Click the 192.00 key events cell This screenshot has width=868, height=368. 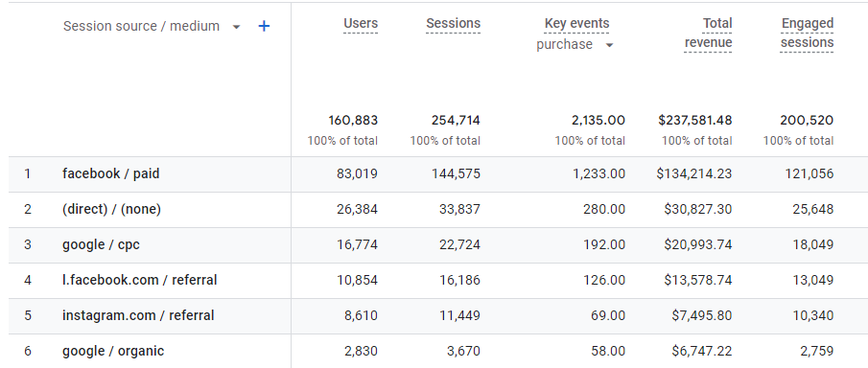click(604, 244)
